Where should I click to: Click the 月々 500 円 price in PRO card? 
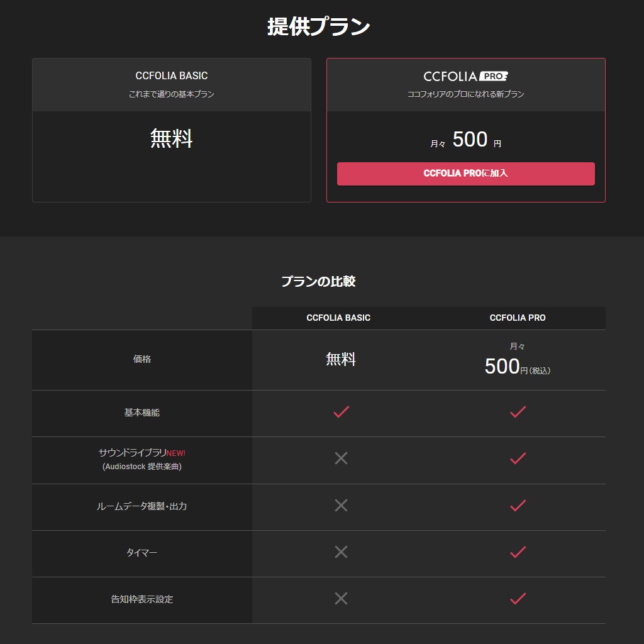pos(466,140)
